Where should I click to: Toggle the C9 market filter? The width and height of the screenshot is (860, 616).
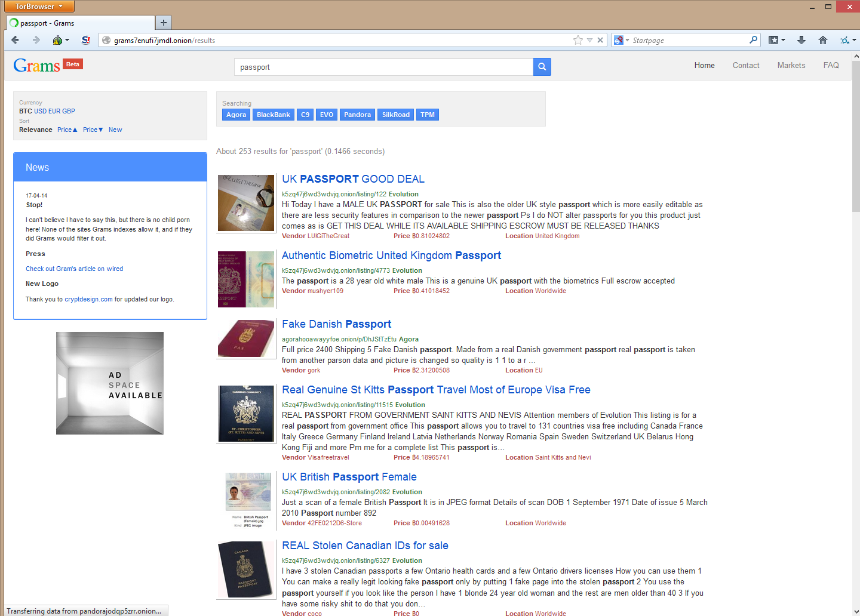point(305,115)
